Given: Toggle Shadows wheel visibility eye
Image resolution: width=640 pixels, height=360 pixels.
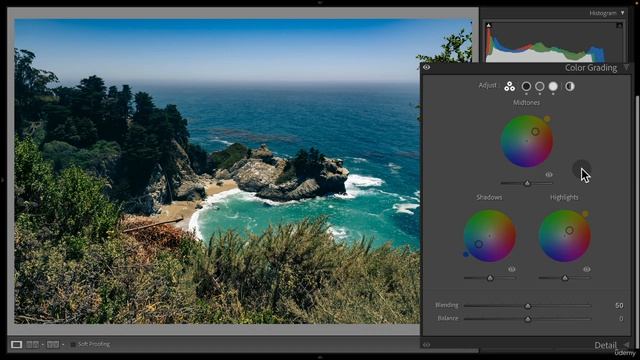Looking at the screenshot, I should click(511, 269).
